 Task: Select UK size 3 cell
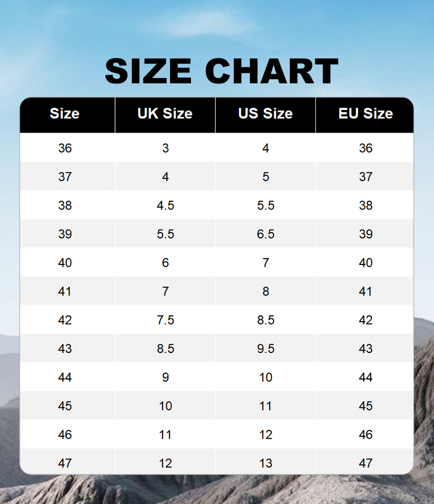165,148
